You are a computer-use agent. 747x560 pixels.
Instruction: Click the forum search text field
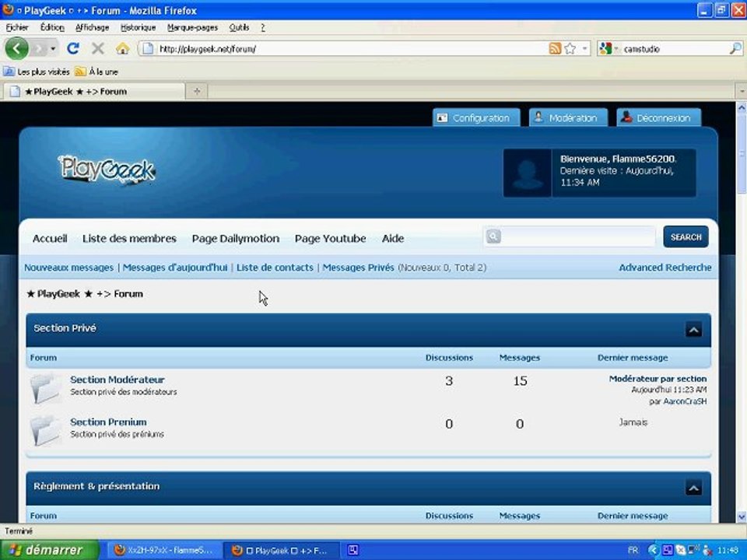pos(578,236)
